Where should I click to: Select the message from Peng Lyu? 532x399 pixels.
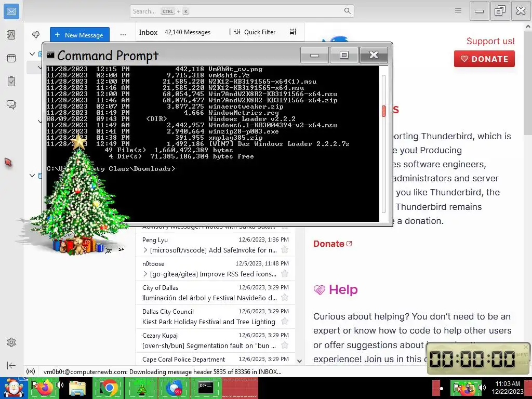(x=216, y=245)
